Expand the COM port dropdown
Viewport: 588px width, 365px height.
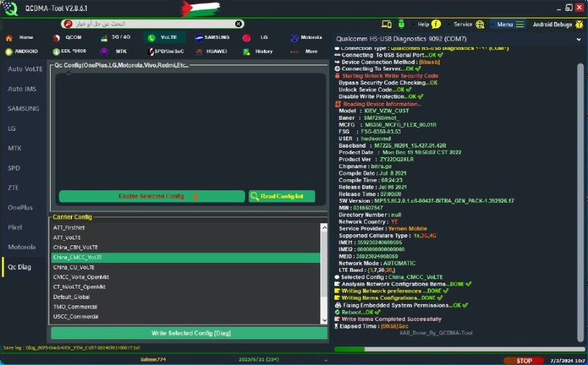pyautogui.click(x=578, y=39)
